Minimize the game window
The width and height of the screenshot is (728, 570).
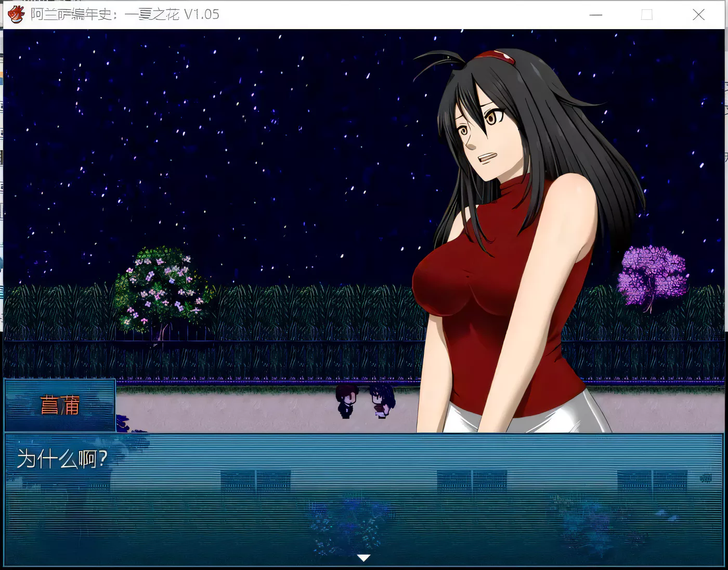click(x=596, y=15)
